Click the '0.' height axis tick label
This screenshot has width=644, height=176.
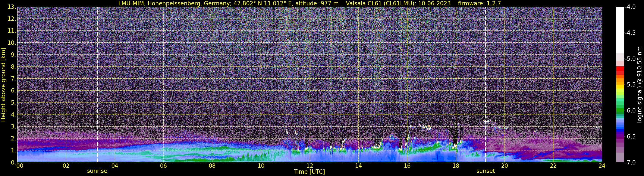[13, 163]
